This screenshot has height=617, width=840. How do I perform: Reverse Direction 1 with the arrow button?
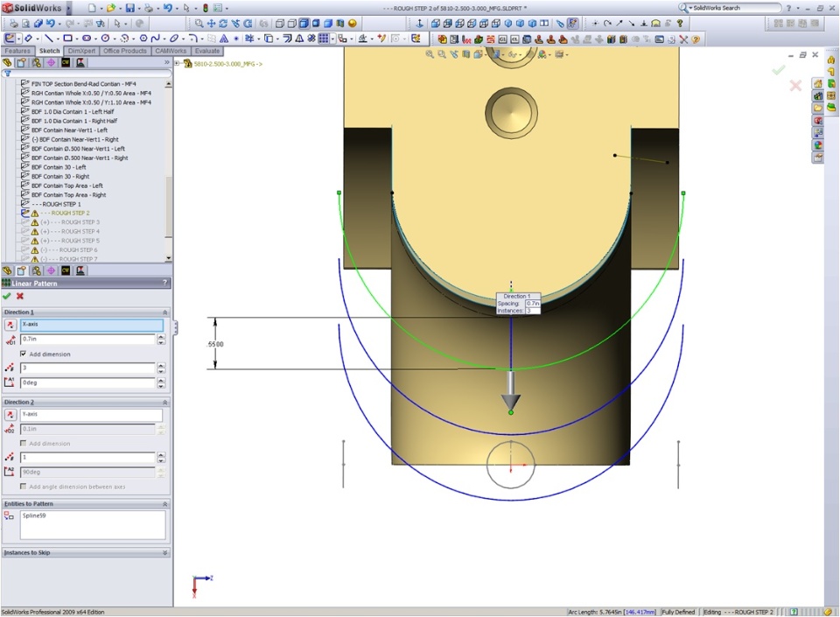(10, 325)
